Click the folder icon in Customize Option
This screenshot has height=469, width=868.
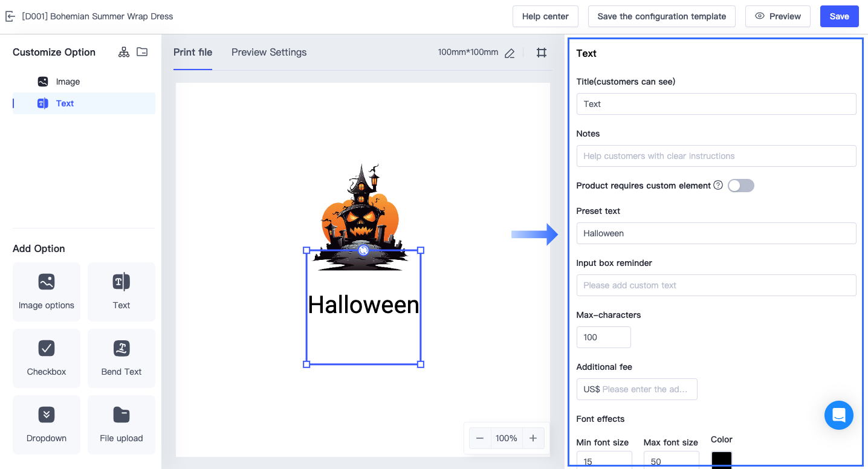click(x=142, y=52)
